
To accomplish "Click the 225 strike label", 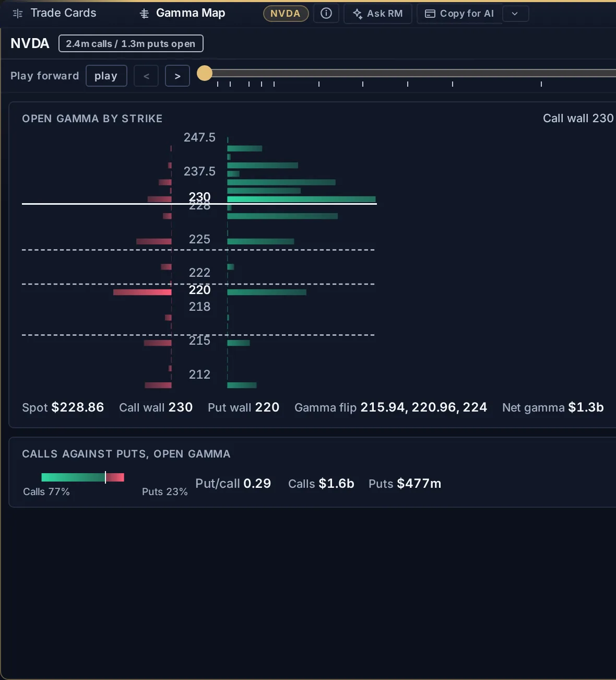I will [199, 239].
